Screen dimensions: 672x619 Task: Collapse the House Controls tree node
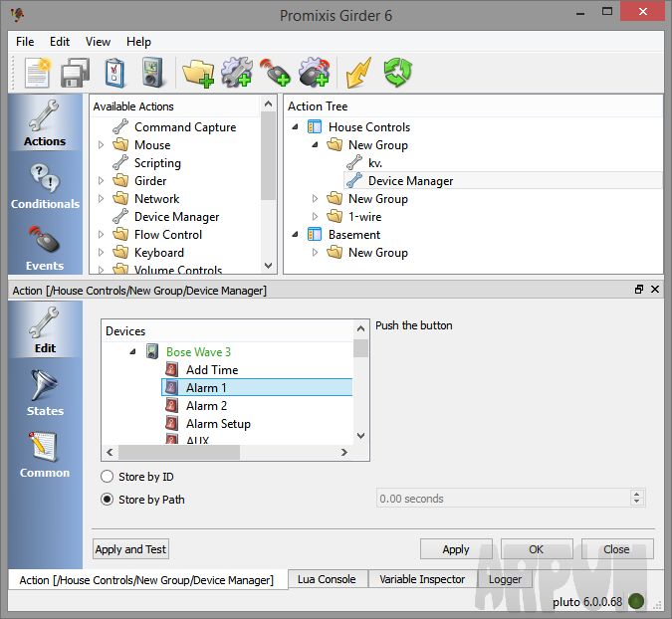tap(295, 127)
